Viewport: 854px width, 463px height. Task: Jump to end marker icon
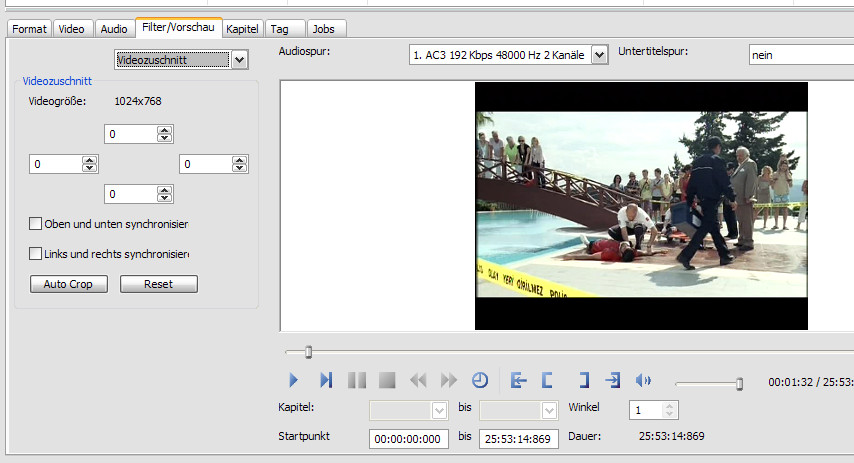(613, 380)
